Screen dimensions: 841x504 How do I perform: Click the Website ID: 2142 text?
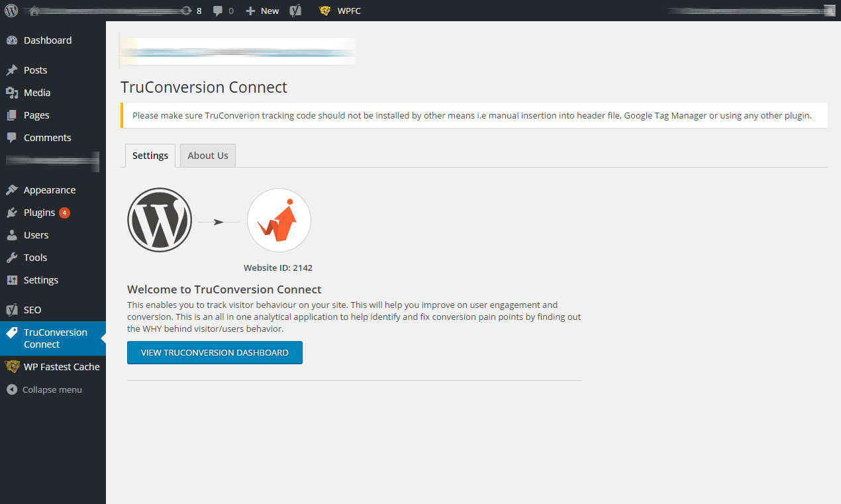278,268
